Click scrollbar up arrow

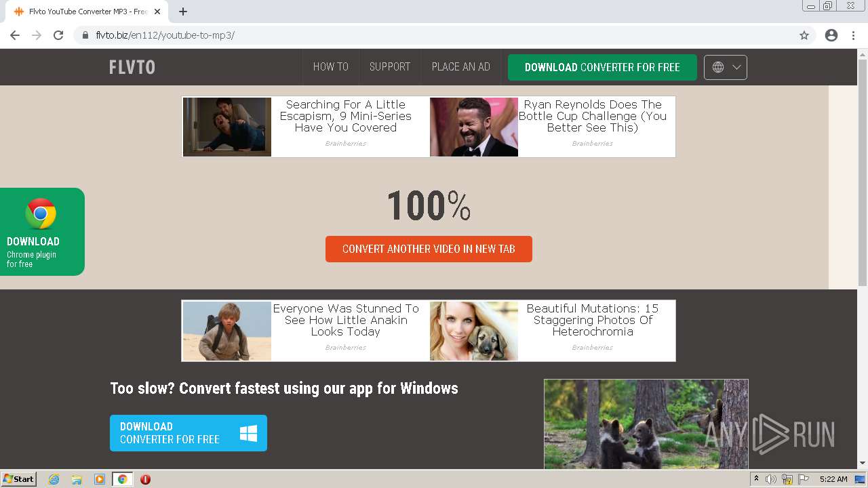click(x=863, y=54)
